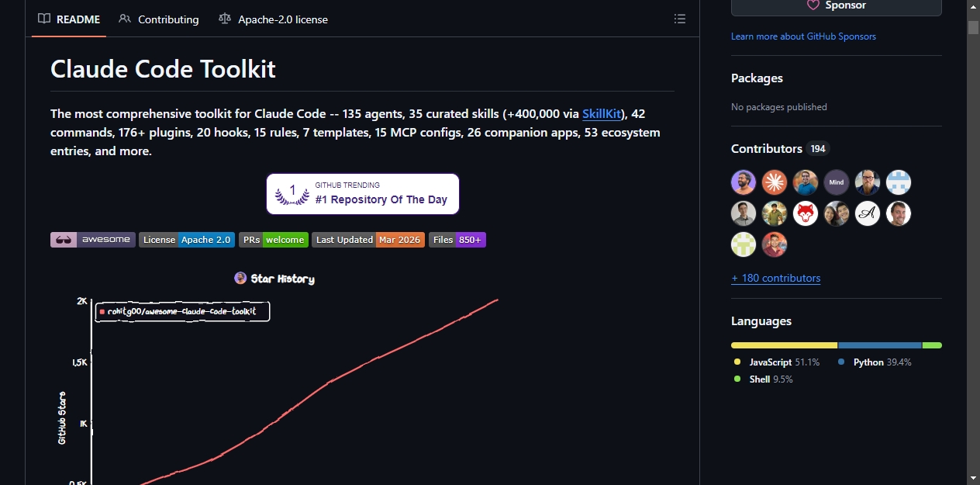The height and width of the screenshot is (485, 980).
Task: Click the scrollbar up arrow
Action: [x=973, y=7]
